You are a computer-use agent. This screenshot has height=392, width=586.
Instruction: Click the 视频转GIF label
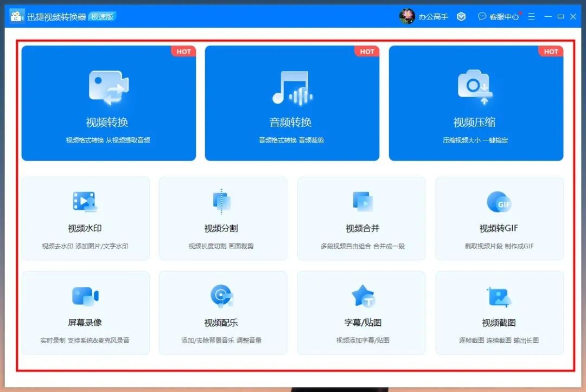point(499,228)
